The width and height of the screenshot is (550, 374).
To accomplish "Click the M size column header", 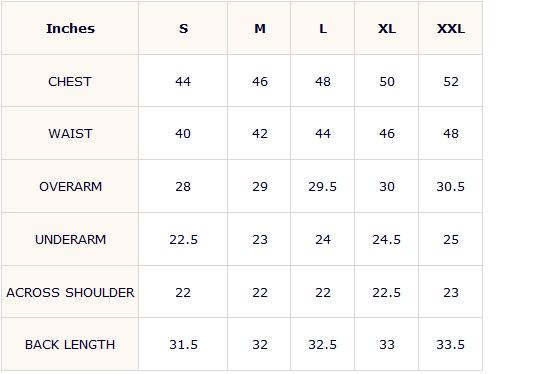I will [260, 28].
